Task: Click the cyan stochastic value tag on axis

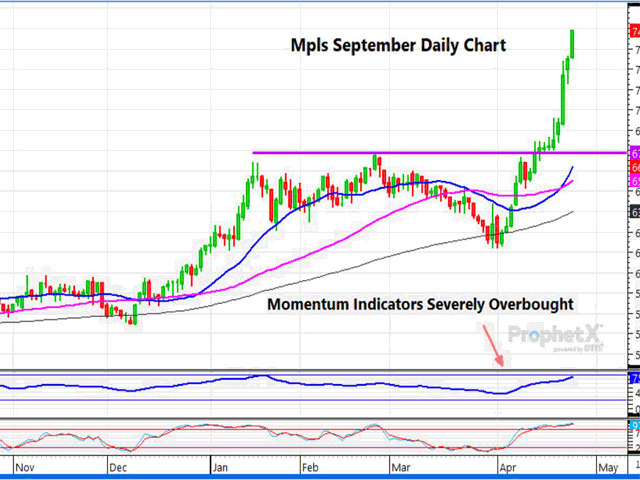Action: pyautogui.click(x=635, y=426)
